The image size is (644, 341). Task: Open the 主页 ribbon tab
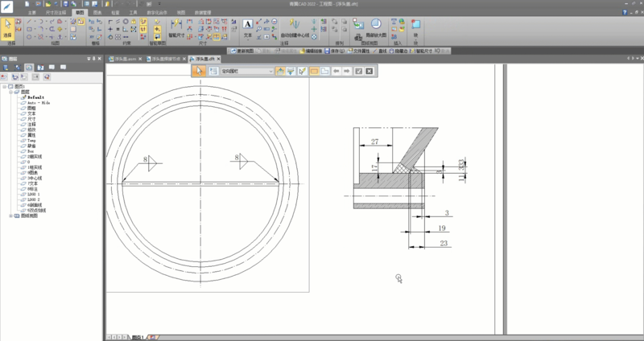pyautogui.click(x=31, y=14)
